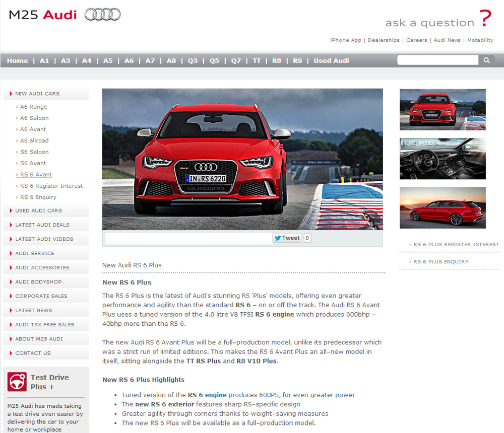The width and height of the screenshot is (504, 433).
Task: Expand the New Audi Cars section
Action: (37, 94)
